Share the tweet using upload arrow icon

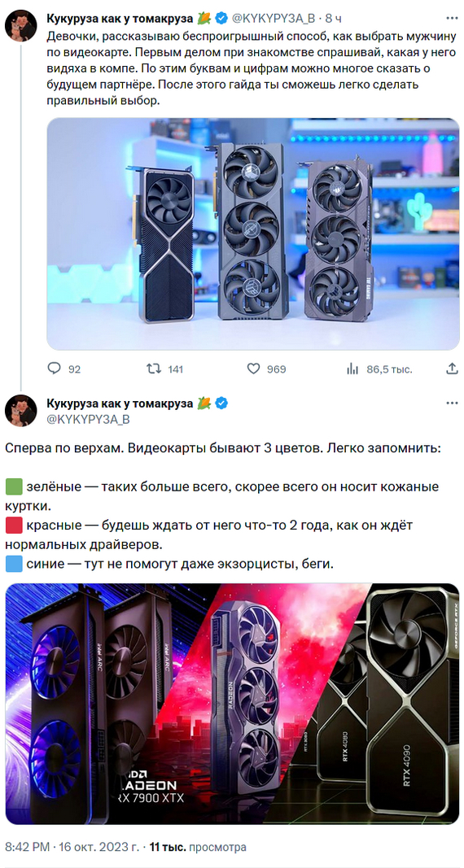tap(451, 369)
